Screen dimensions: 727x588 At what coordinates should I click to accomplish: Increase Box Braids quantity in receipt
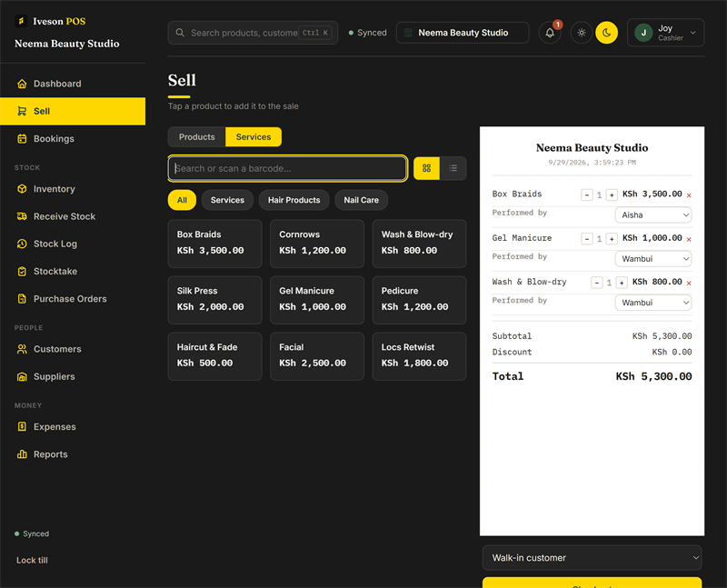[x=612, y=195]
